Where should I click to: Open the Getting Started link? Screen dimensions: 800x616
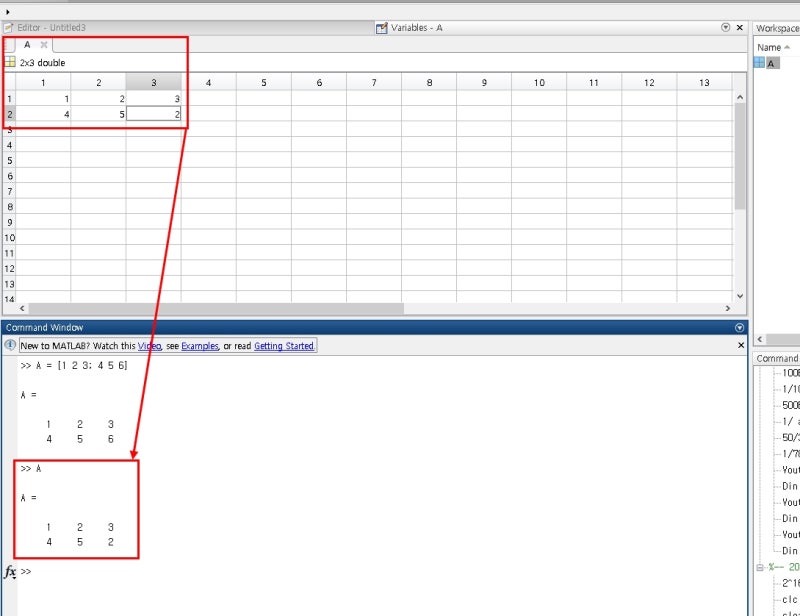(283, 346)
